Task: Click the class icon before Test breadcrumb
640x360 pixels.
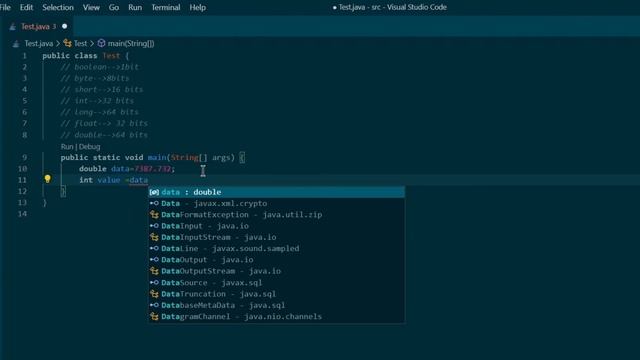Action: [67, 43]
